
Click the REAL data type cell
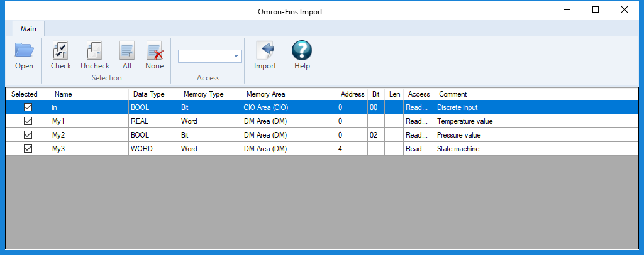[153, 121]
